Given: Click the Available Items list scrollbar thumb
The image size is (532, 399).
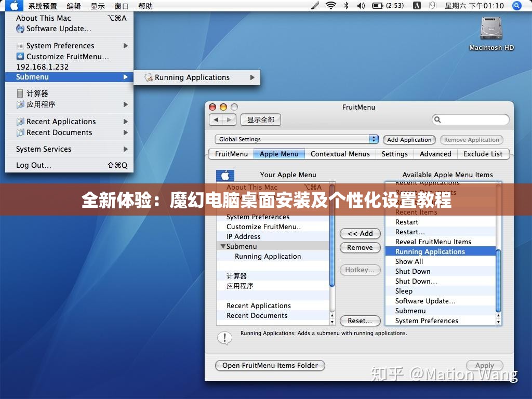Looking at the screenshot, I should click(498, 281).
